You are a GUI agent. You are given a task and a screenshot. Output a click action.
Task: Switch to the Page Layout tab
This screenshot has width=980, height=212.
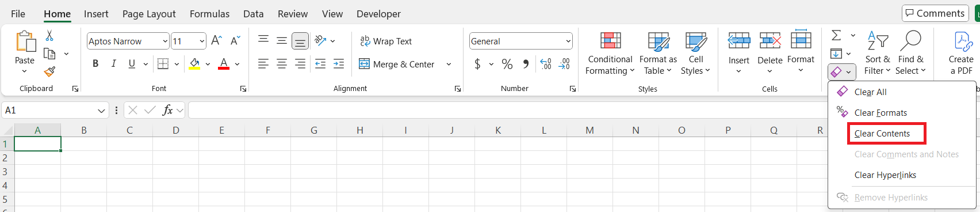[x=149, y=14]
